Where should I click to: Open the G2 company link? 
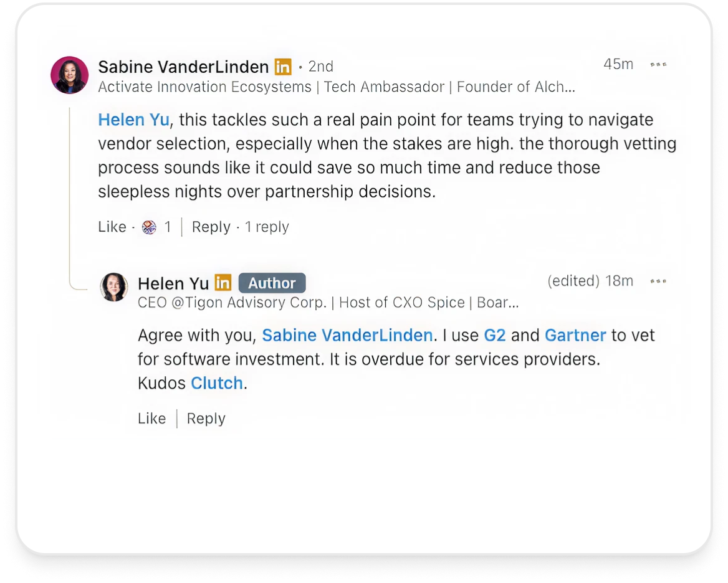pyautogui.click(x=494, y=335)
